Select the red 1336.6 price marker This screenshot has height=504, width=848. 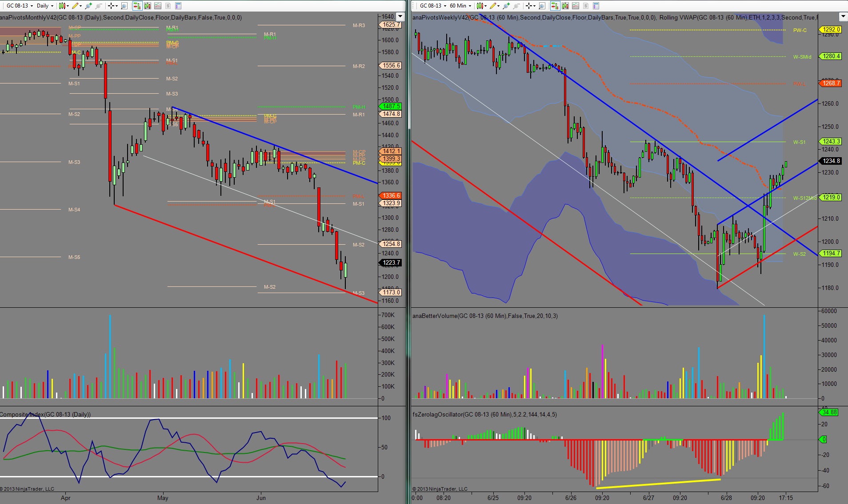(390, 195)
